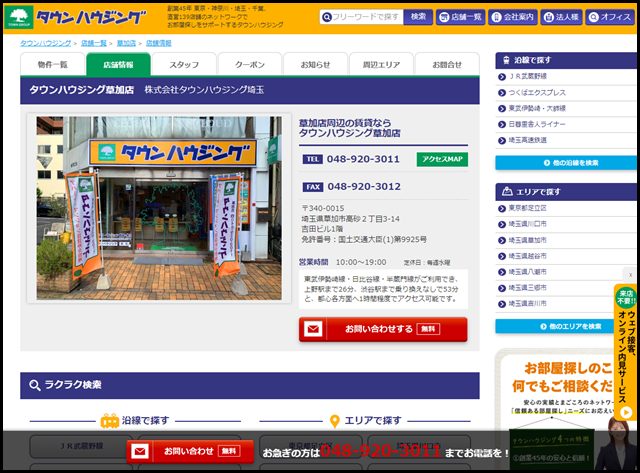This screenshot has height=473, width=640.
Task: Click arrow icon beside ＪＲ武蔵野線 sidebar entry
Action: coord(502,77)
